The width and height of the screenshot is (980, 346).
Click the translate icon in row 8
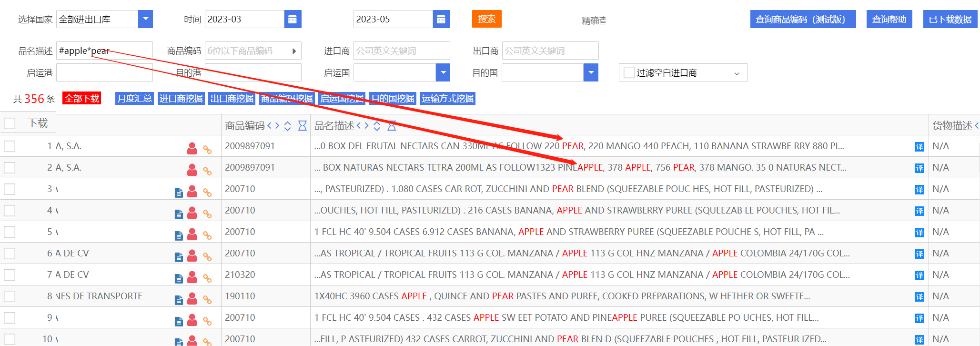pos(919,297)
